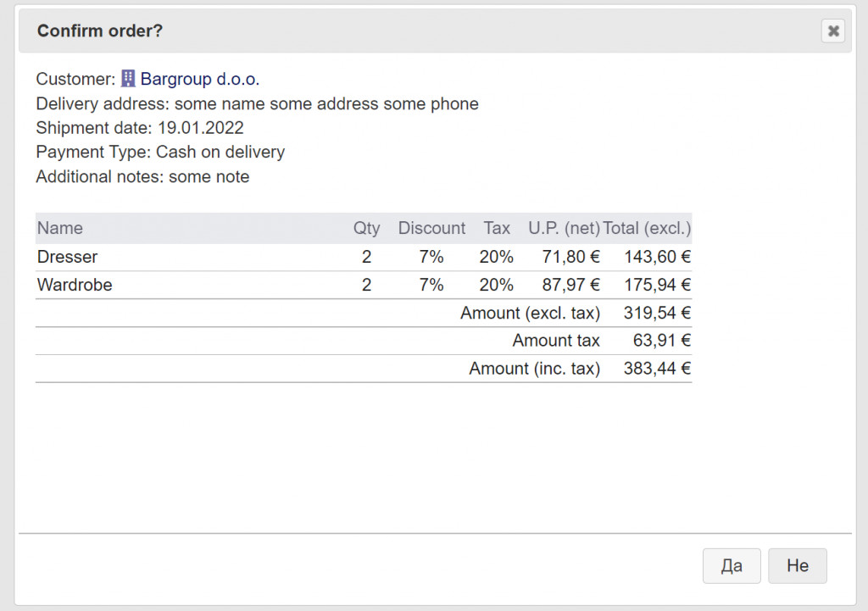Click the Total (excl.) column header

647,228
